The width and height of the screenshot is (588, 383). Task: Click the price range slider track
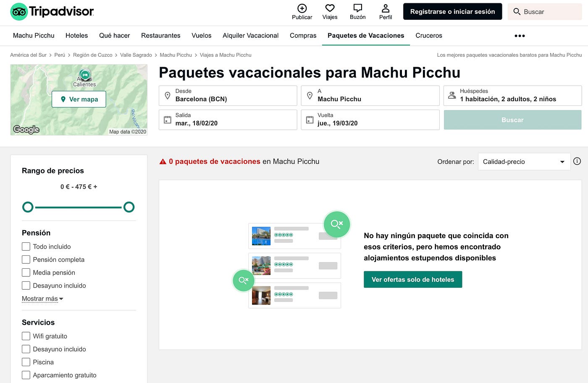coord(79,207)
